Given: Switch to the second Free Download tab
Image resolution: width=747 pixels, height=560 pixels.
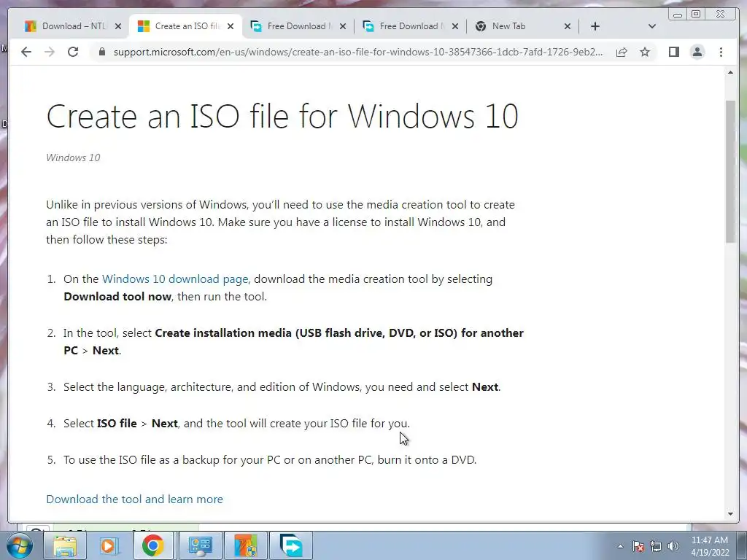Looking at the screenshot, I should pos(406,26).
